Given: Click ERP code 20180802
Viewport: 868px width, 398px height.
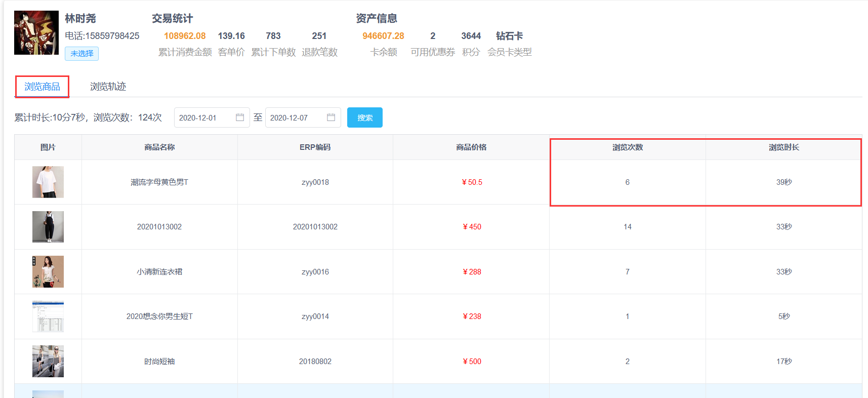Looking at the screenshot, I should tap(315, 362).
